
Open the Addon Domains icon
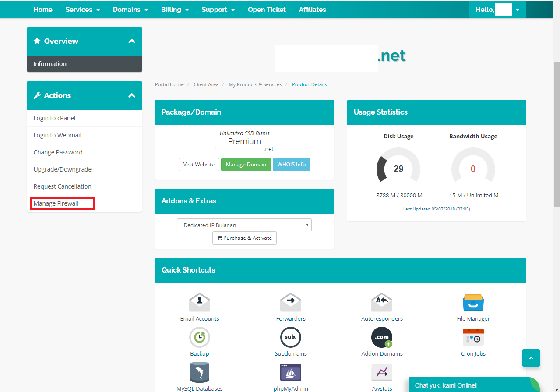click(x=382, y=337)
